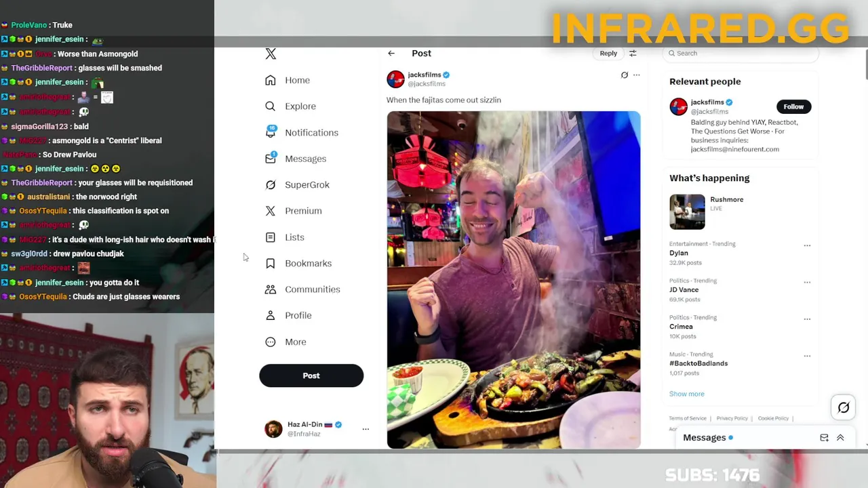
Task: Open Bookmarks page
Action: (308, 263)
